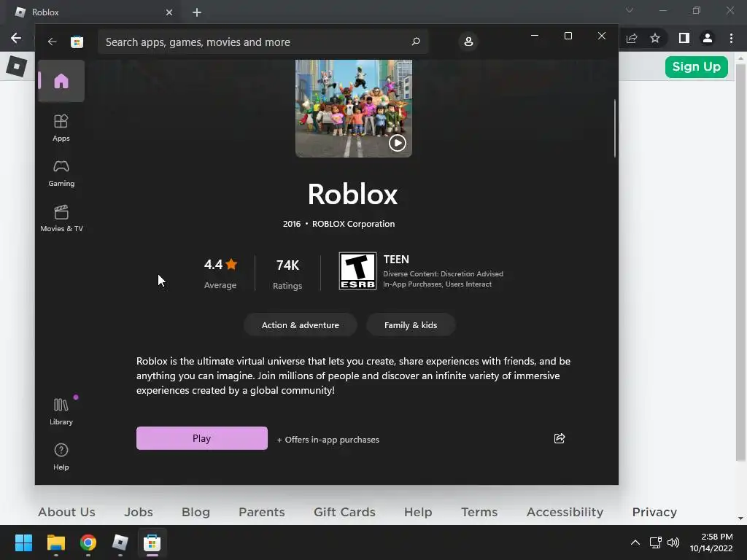Click the Microsoft Store logo icon

coord(77,42)
